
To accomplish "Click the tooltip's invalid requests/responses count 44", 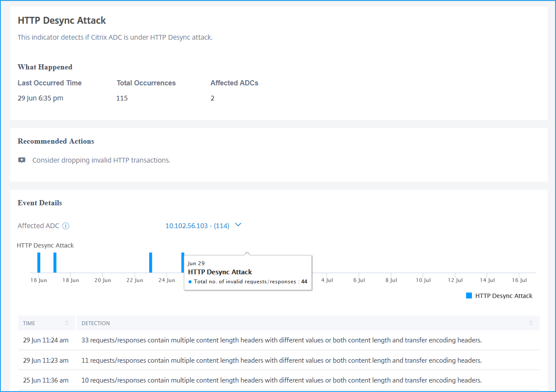I will (304, 282).
